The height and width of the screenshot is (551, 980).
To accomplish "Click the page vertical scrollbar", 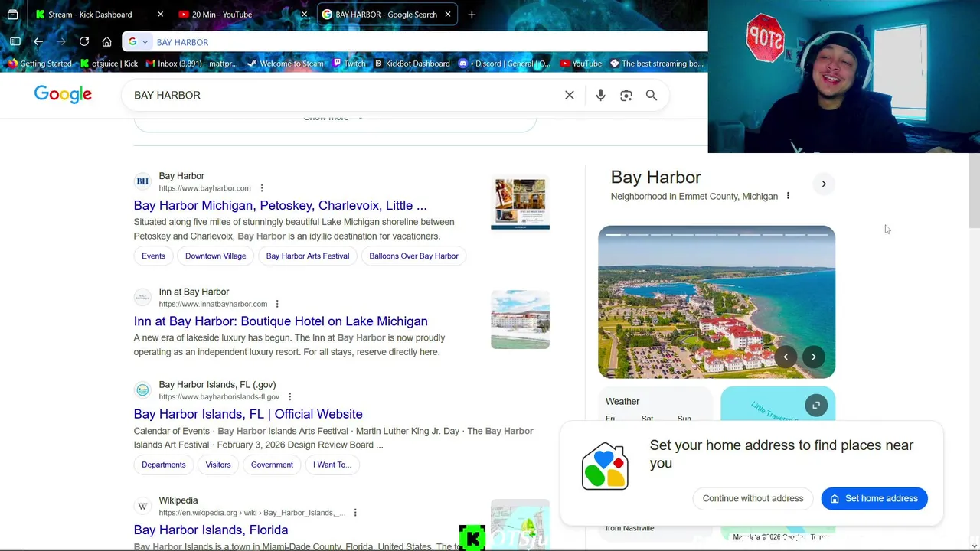I will pos(974,191).
